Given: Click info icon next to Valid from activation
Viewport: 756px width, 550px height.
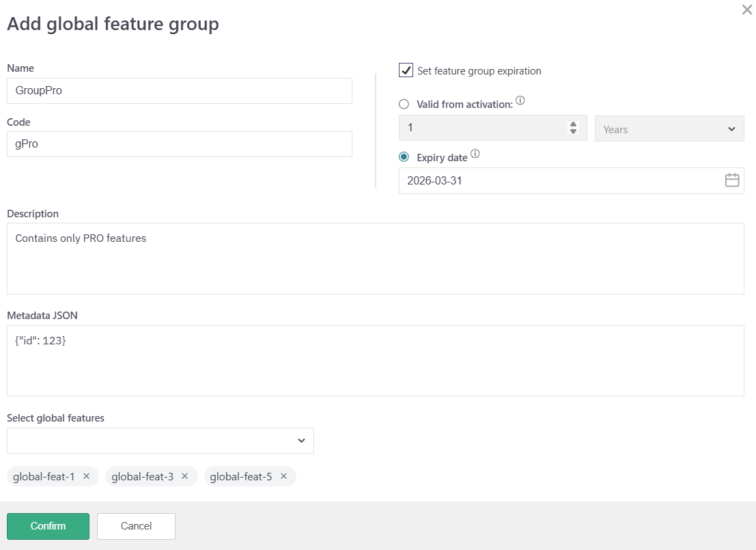Looking at the screenshot, I should point(520,101).
